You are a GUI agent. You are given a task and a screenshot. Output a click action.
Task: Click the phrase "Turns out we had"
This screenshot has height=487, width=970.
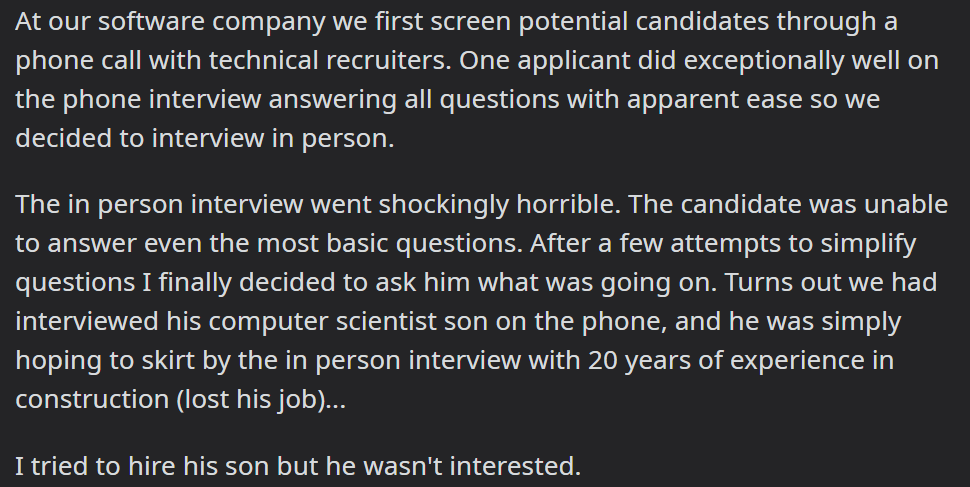click(x=831, y=283)
